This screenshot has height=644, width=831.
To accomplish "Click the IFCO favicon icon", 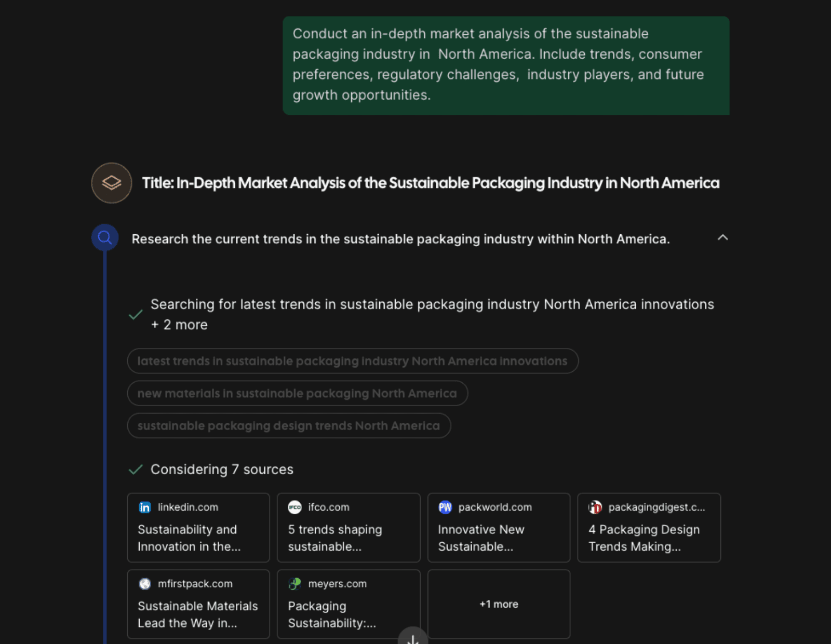I will point(294,507).
